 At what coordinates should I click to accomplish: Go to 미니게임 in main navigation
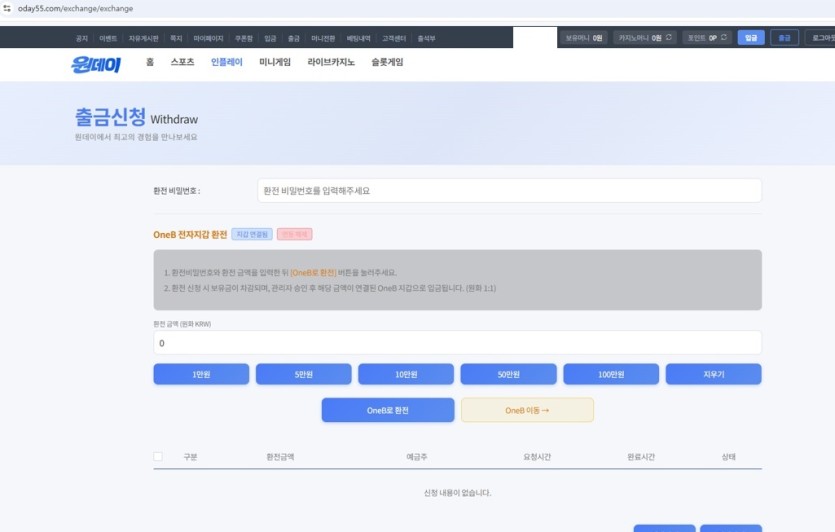[275, 62]
